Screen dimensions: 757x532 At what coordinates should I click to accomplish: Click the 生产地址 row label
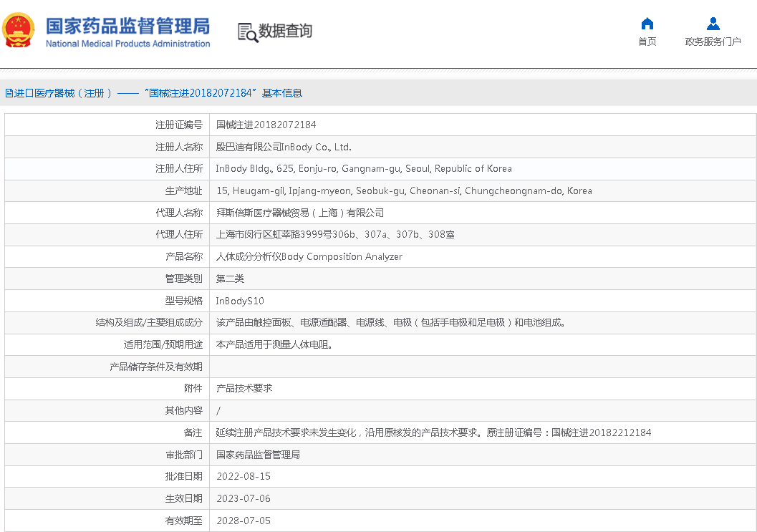click(x=183, y=190)
